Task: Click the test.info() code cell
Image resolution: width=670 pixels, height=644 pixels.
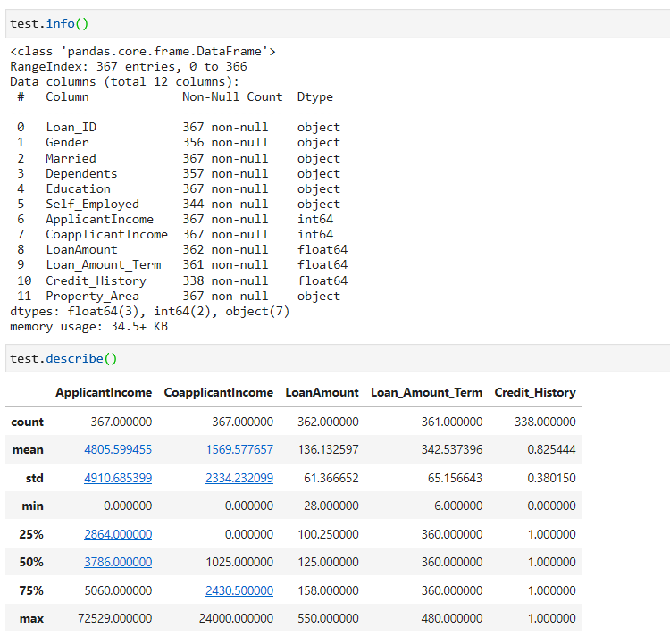Action: tap(338, 24)
